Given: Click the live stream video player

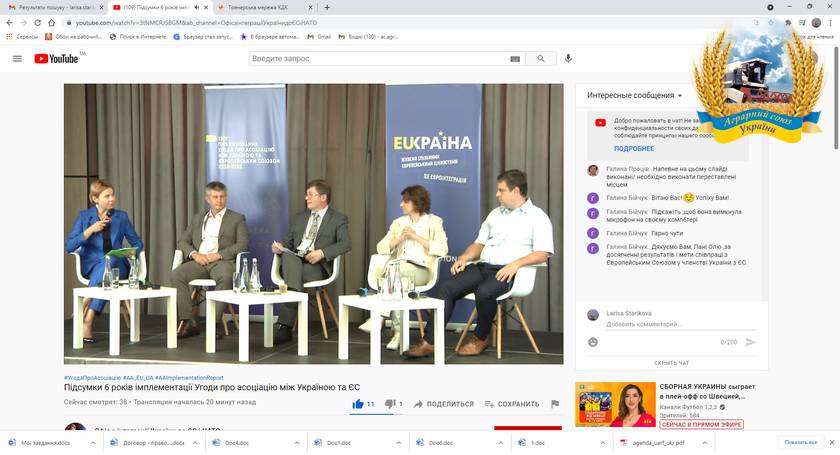Looking at the screenshot, I should pyautogui.click(x=313, y=224).
